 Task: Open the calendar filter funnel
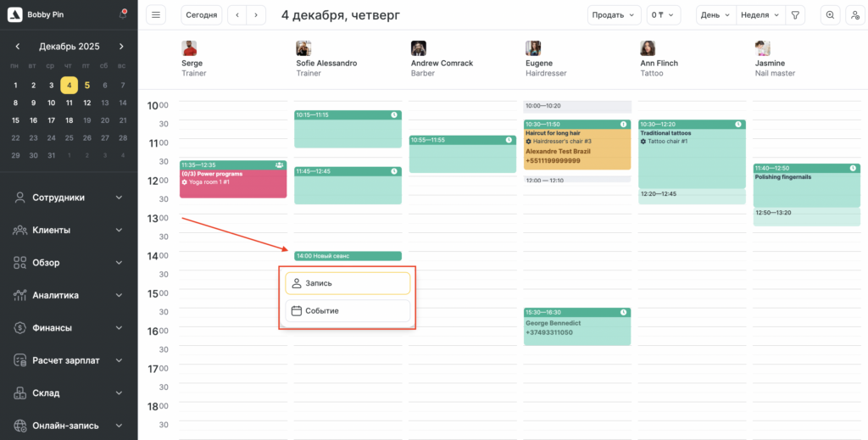[x=795, y=15]
